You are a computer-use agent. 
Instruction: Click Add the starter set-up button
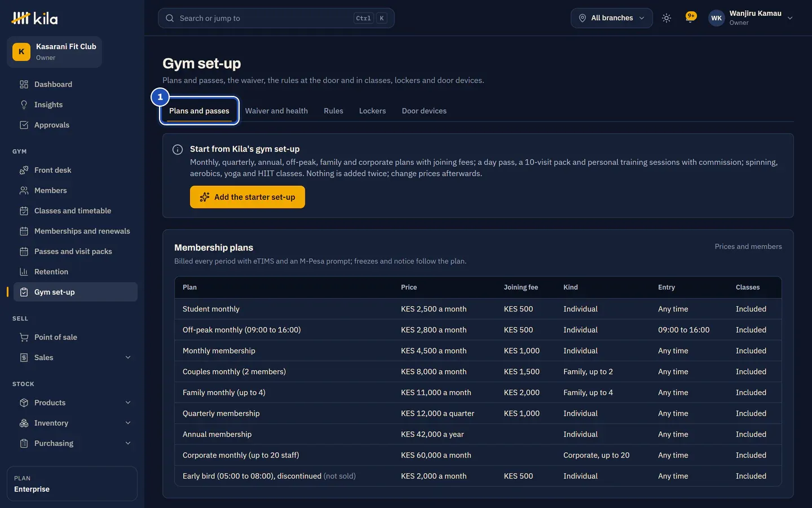(248, 197)
